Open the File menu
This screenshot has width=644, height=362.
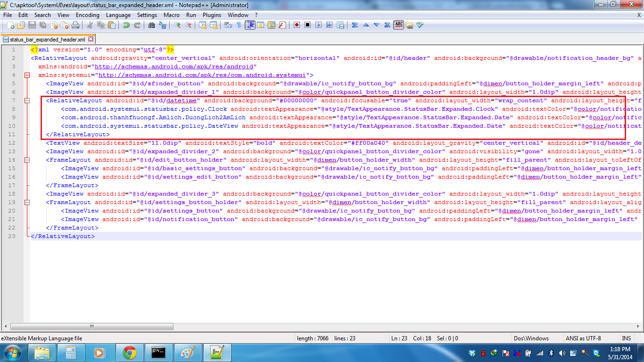[8, 15]
